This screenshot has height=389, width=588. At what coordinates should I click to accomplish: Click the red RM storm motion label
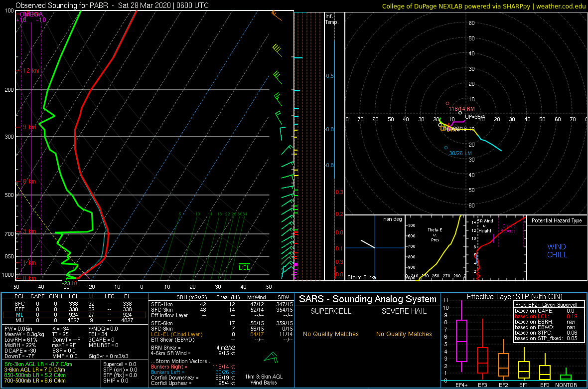point(462,109)
